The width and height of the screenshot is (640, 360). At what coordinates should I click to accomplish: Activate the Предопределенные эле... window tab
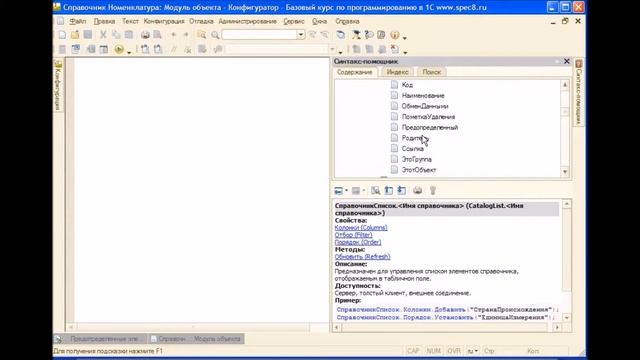pos(100,339)
